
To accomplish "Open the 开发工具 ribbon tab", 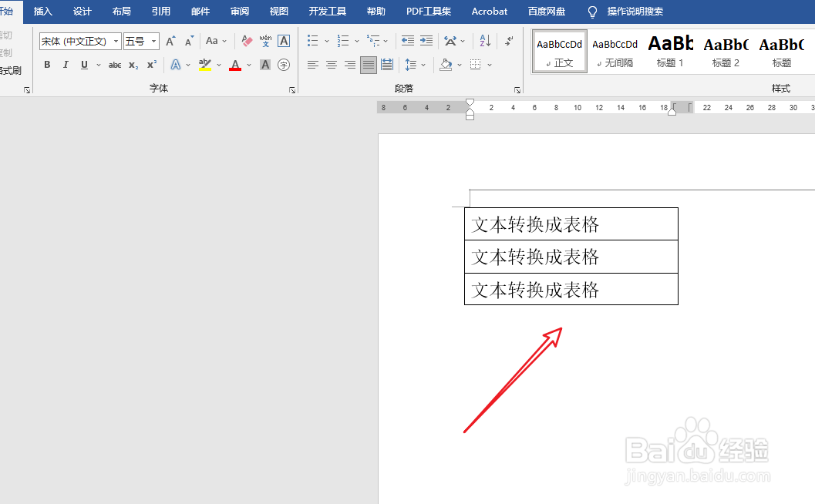I will point(326,12).
